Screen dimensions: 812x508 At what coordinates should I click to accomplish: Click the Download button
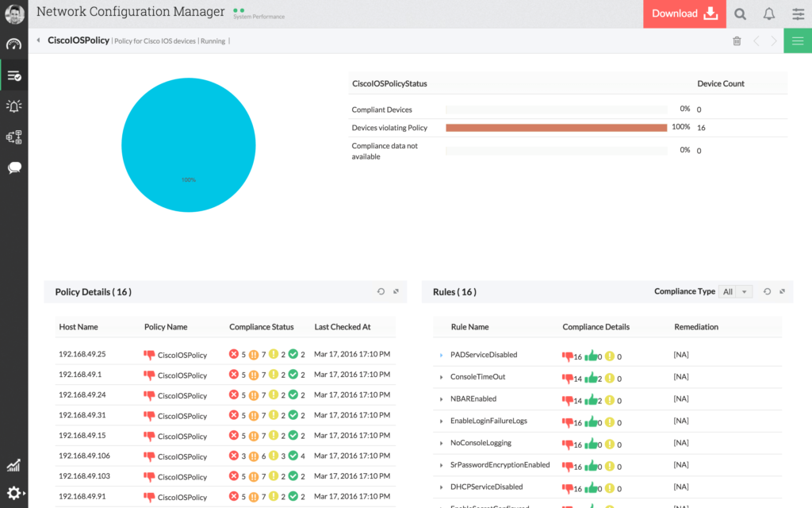[x=684, y=13]
